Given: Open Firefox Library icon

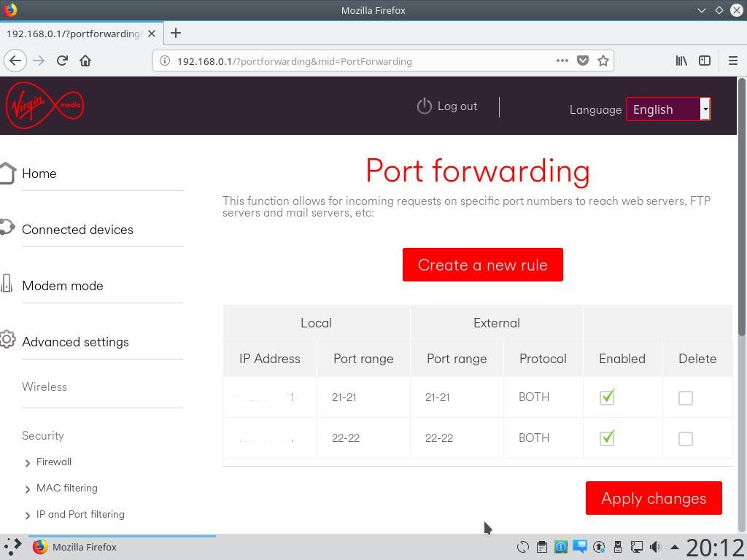Looking at the screenshot, I should 681,61.
